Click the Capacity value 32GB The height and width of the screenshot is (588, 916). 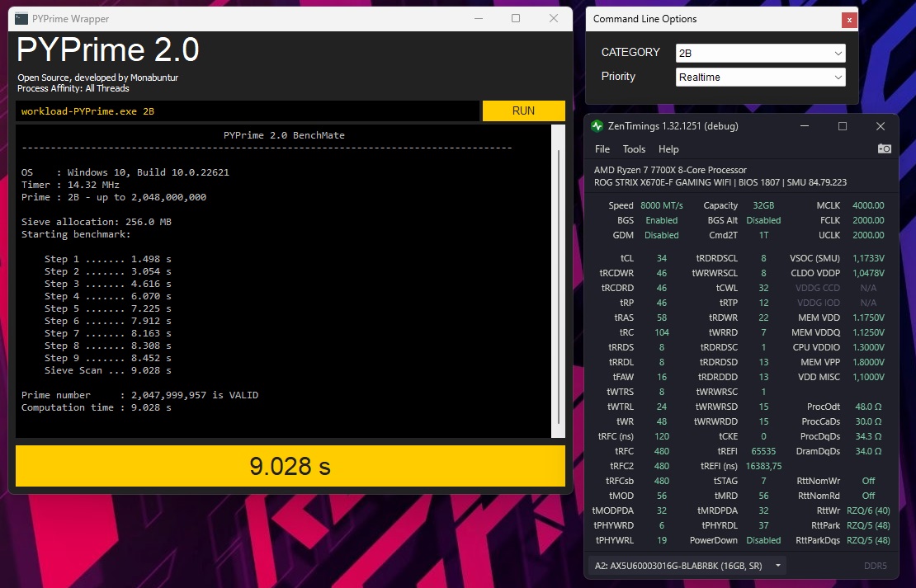[763, 205]
